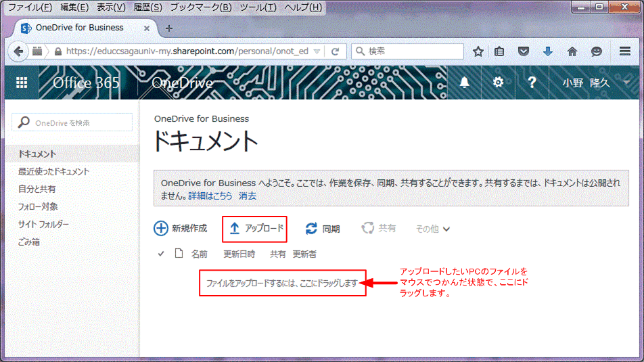Sort by the 更新者 column header
Screen dimensions: 644x362
(x=304, y=254)
